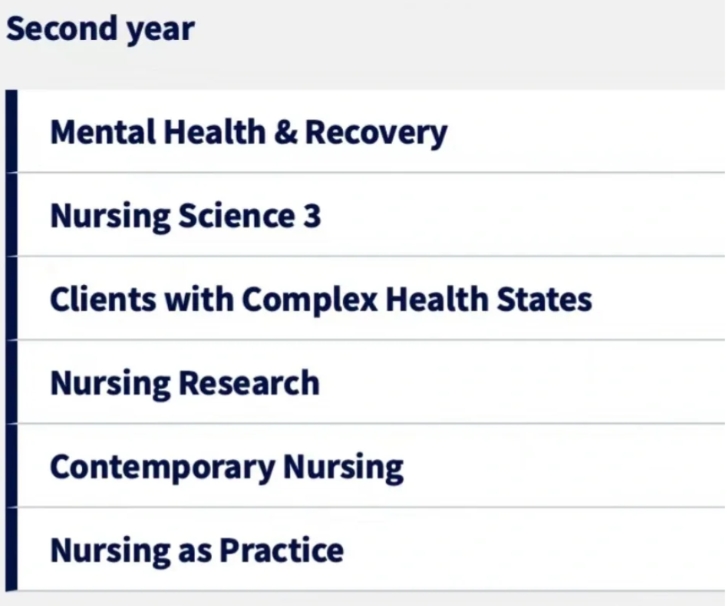Click the blue bar beside Contemporary Nursing

pos(12,466)
